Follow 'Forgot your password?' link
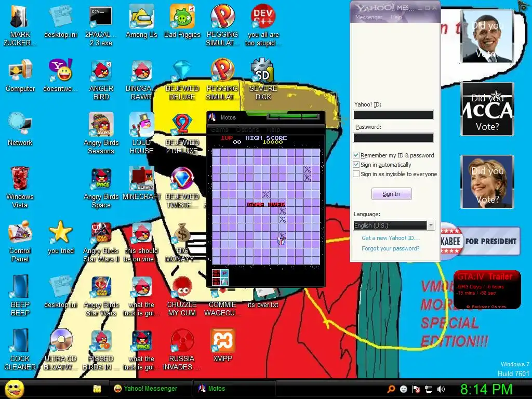532x399 pixels. (x=391, y=248)
